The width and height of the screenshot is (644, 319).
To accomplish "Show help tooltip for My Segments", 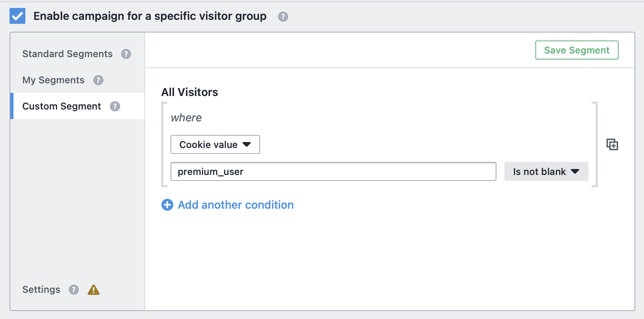I will point(98,80).
